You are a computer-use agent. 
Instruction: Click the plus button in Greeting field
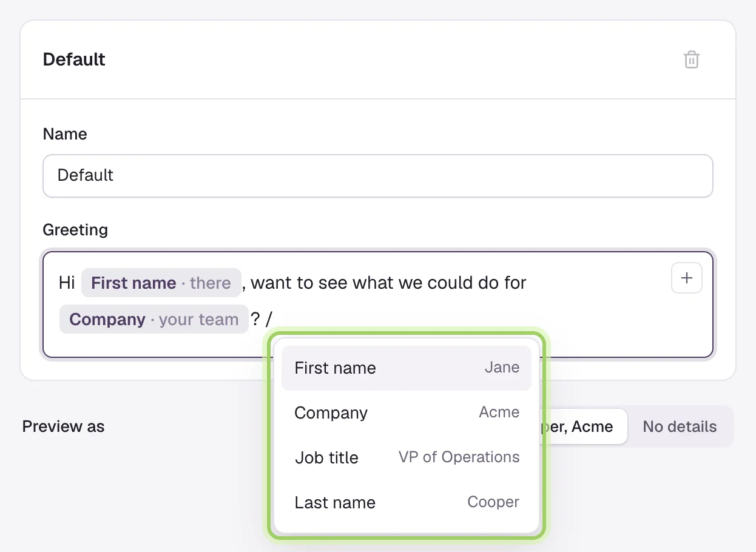(687, 278)
